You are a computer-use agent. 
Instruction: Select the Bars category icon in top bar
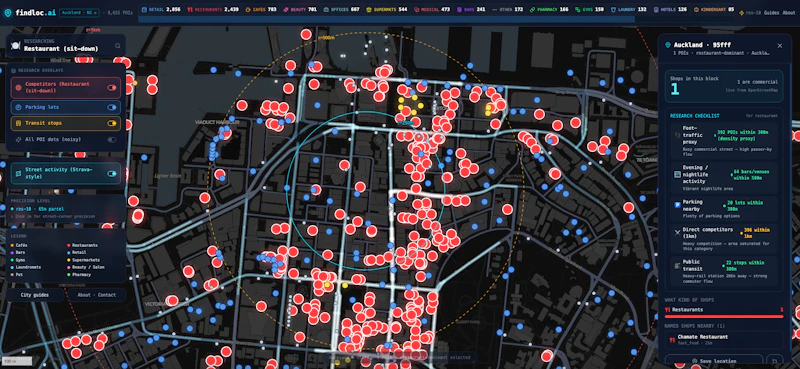tap(459, 9)
